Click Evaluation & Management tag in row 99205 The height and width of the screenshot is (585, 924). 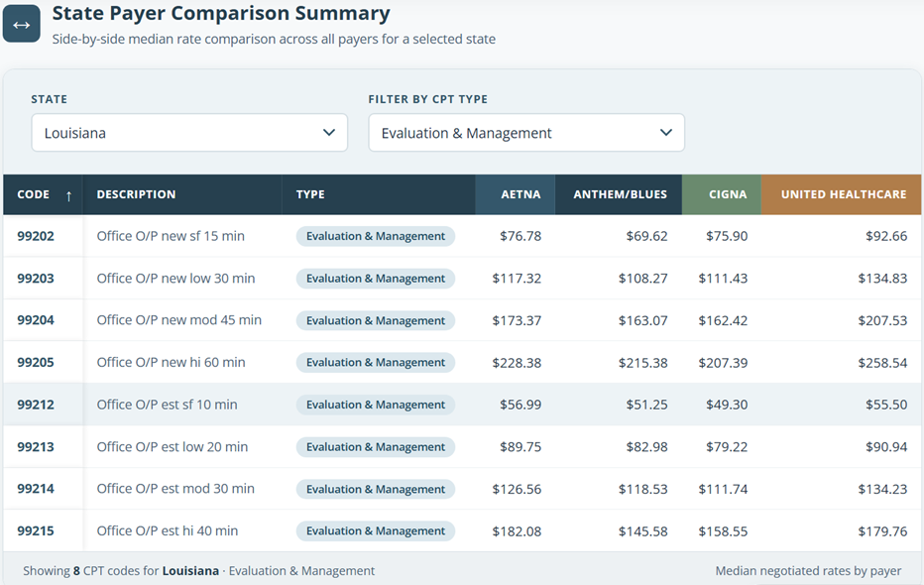(x=376, y=362)
